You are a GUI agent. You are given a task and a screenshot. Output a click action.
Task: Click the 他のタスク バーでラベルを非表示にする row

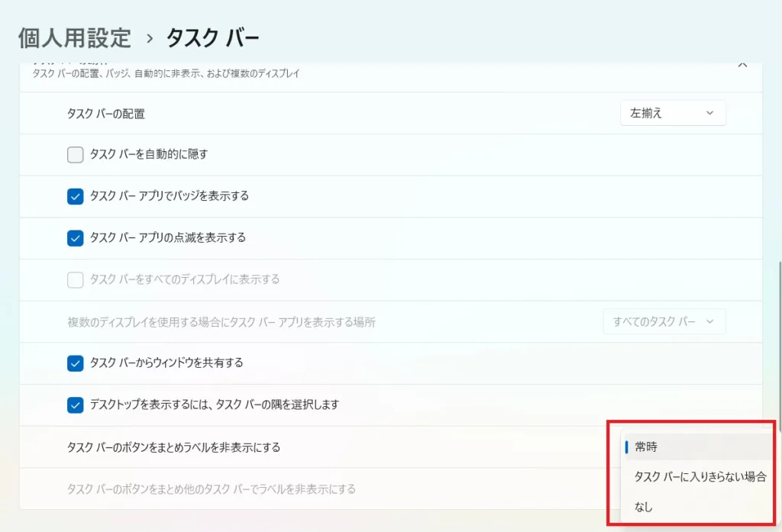click(x=212, y=488)
